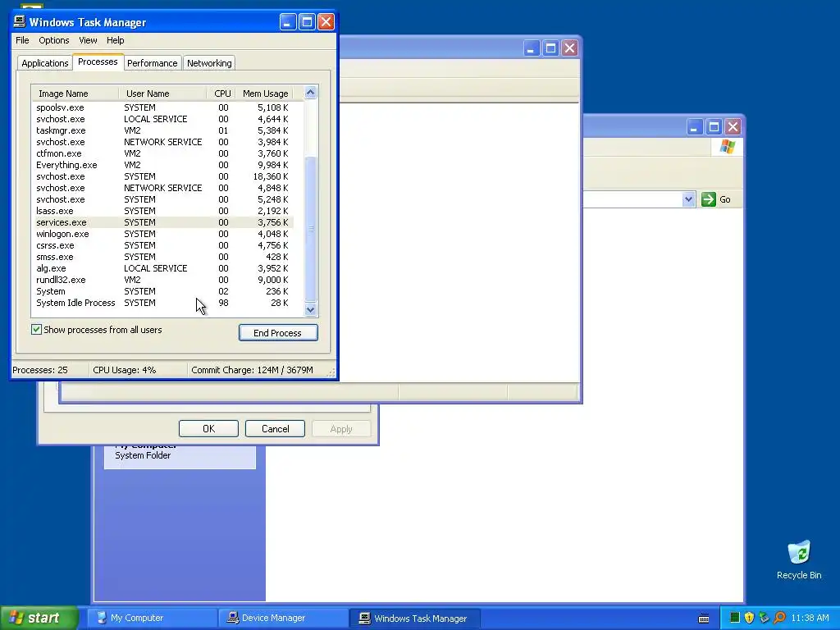
Task: Click the End Process button
Action: (278, 333)
